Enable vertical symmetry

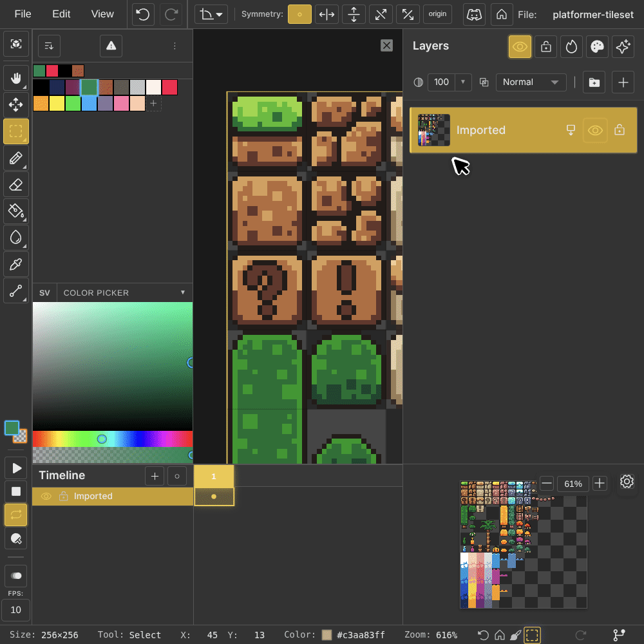point(354,14)
